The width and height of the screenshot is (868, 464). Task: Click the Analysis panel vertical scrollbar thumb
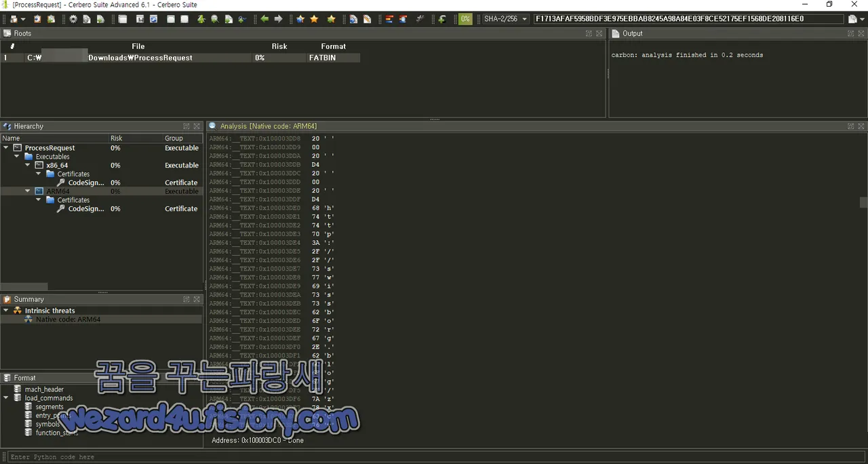[863, 202]
